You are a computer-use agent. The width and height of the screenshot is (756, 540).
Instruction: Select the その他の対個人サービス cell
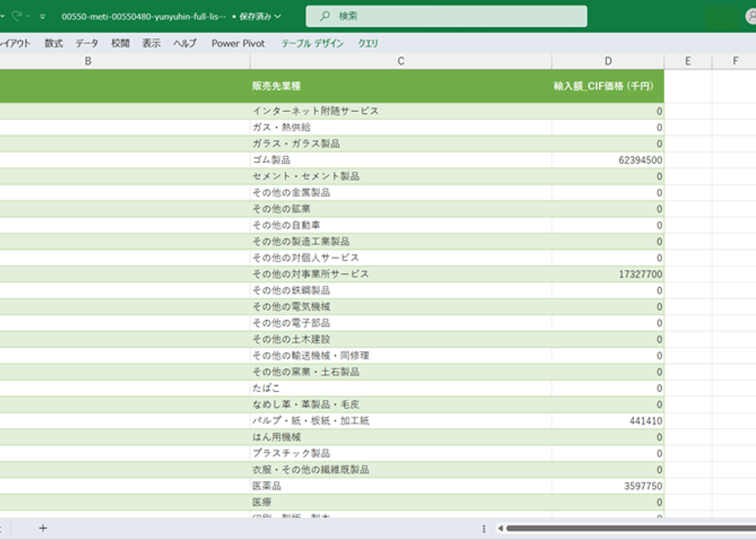coord(401,258)
